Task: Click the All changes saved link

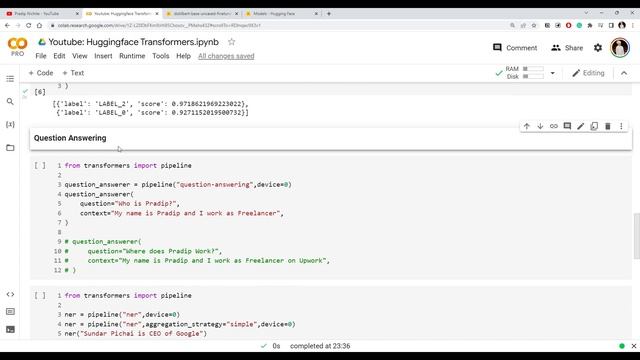Action: pos(226,56)
